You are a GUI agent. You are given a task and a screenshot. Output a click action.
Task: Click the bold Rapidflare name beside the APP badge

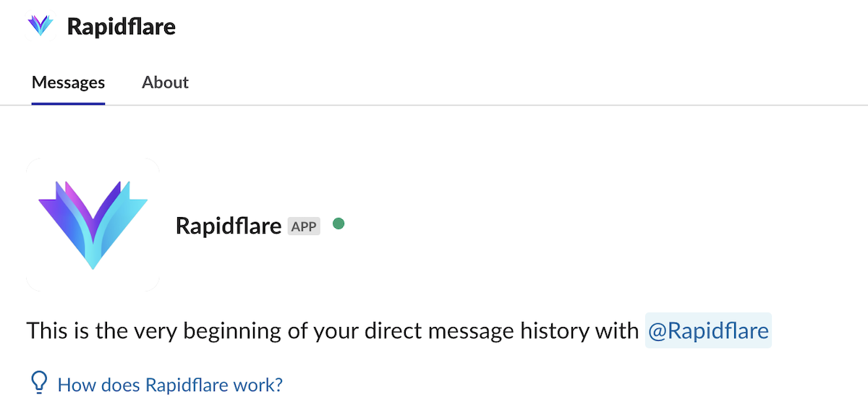[x=228, y=226]
